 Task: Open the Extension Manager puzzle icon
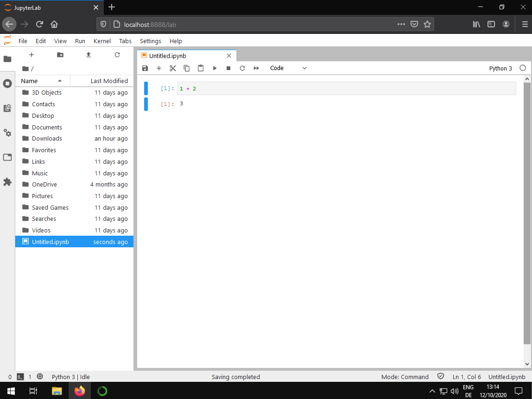click(x=7, y=182)
